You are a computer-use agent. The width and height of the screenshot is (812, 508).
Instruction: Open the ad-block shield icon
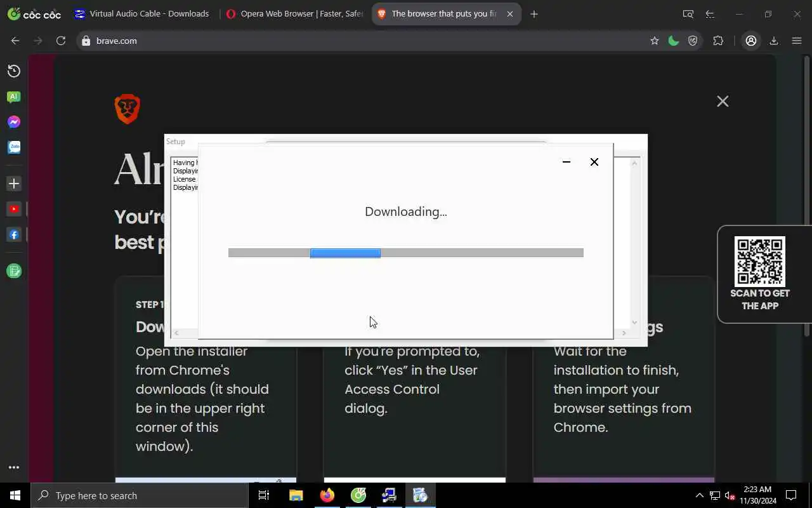click(693, 41)
